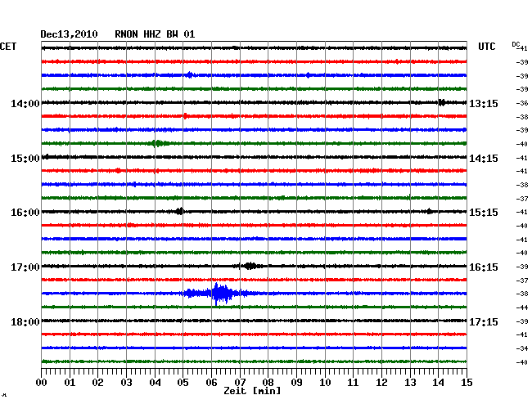The width and height of the screenshot is (532, 404).
Task: Click the DC offset value -36
Action: 522,103
